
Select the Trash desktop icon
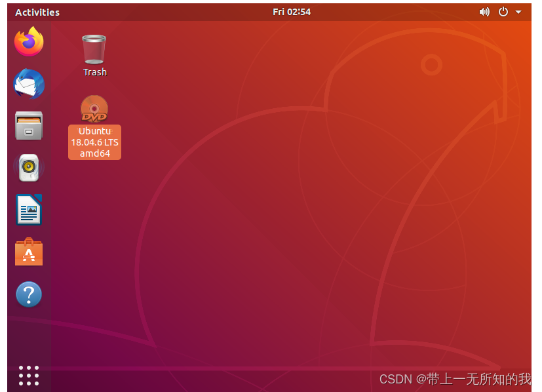(x=94, y=49)
